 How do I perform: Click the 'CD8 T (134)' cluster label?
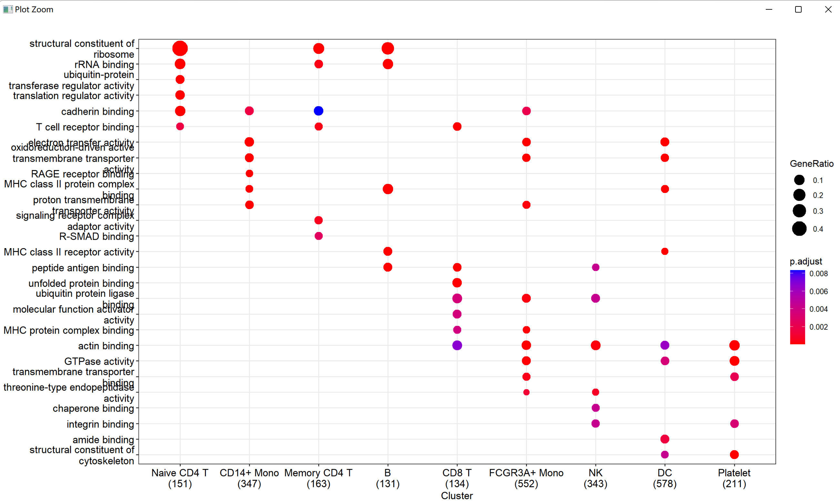[x=457, y=478]
